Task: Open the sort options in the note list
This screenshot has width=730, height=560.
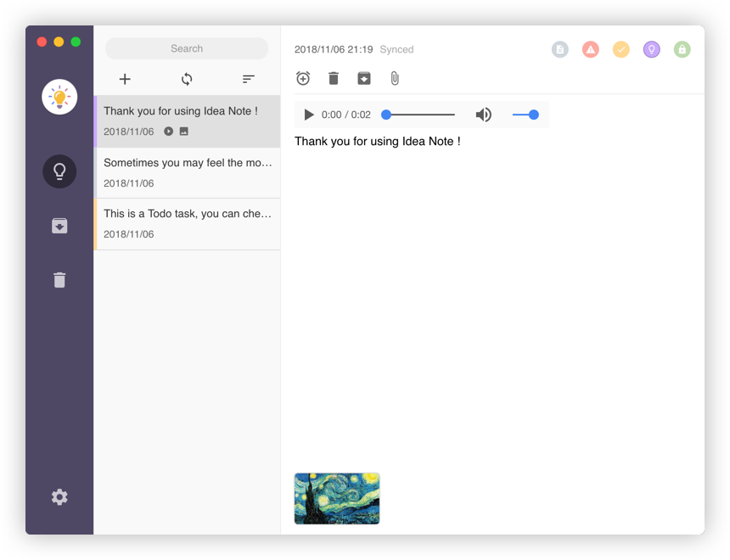Action: coord(248,79)
